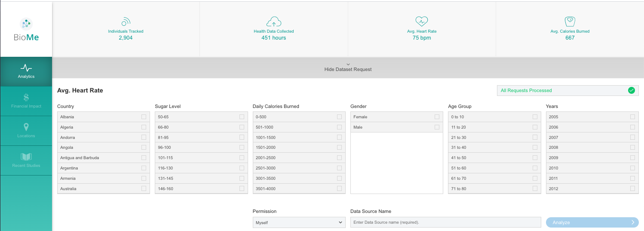Tick the Female gender checkbox
The height and width of the screenshot is (231, 644).
point(437,117)
